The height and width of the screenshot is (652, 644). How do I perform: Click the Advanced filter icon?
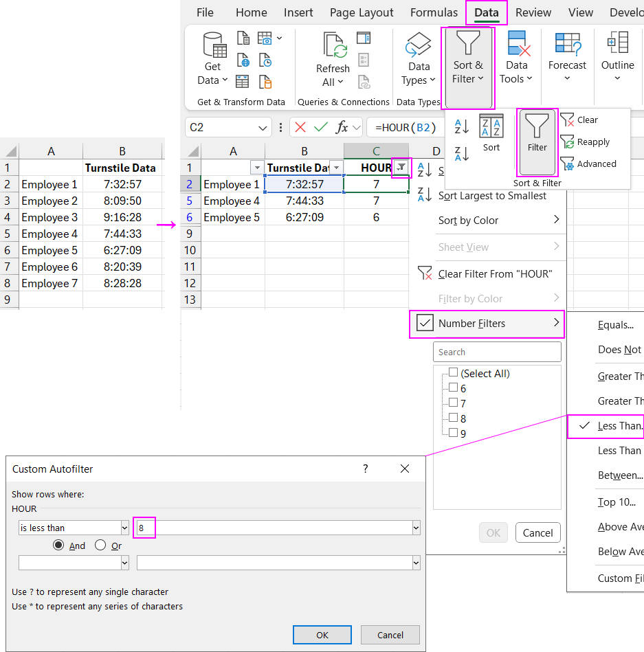[x=568, y=164]
